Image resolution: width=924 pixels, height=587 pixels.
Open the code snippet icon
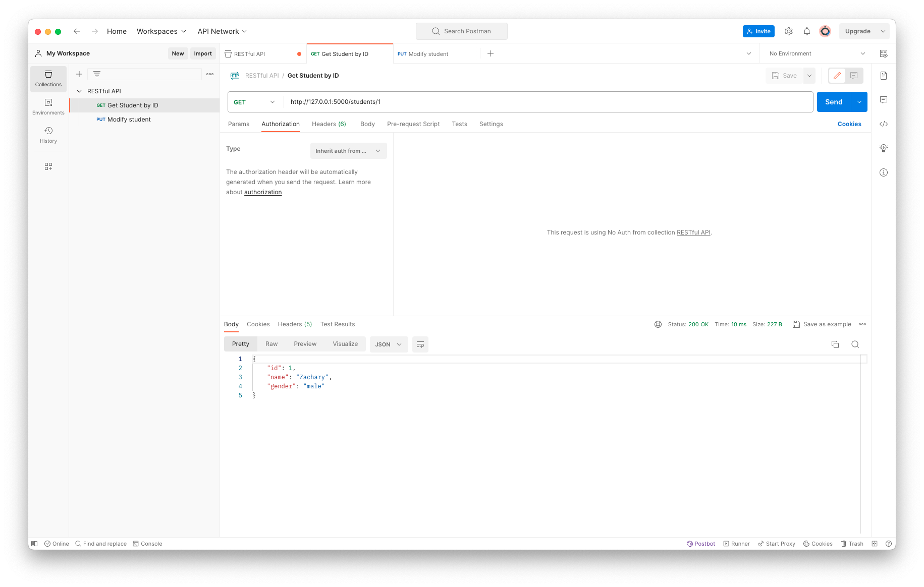tap(884, 124)
